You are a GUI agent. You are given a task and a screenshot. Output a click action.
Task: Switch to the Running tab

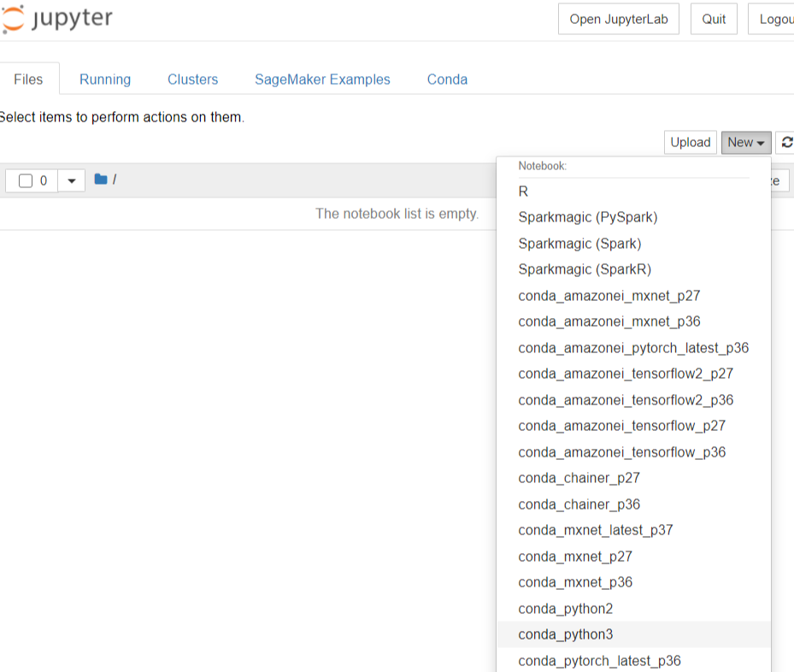105,80
